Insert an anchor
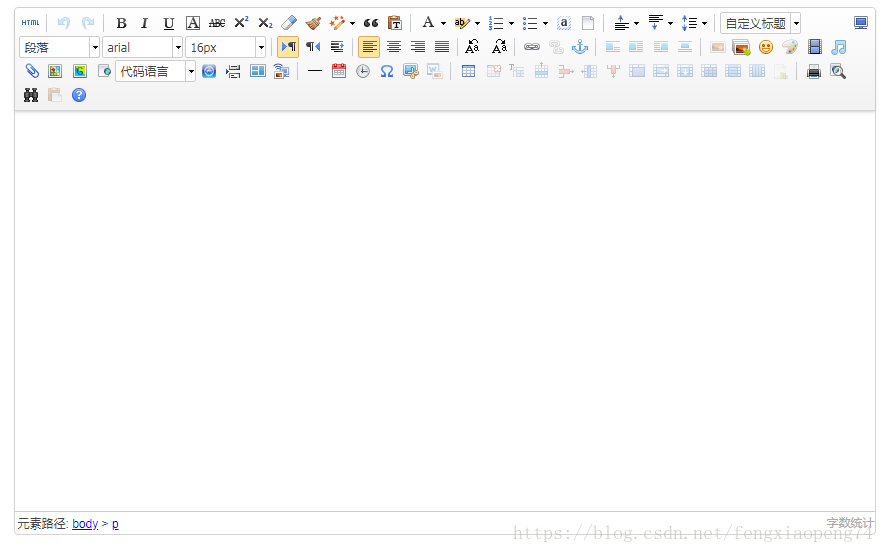This screenshot has width=884, height=553. (x=580, y=47)
